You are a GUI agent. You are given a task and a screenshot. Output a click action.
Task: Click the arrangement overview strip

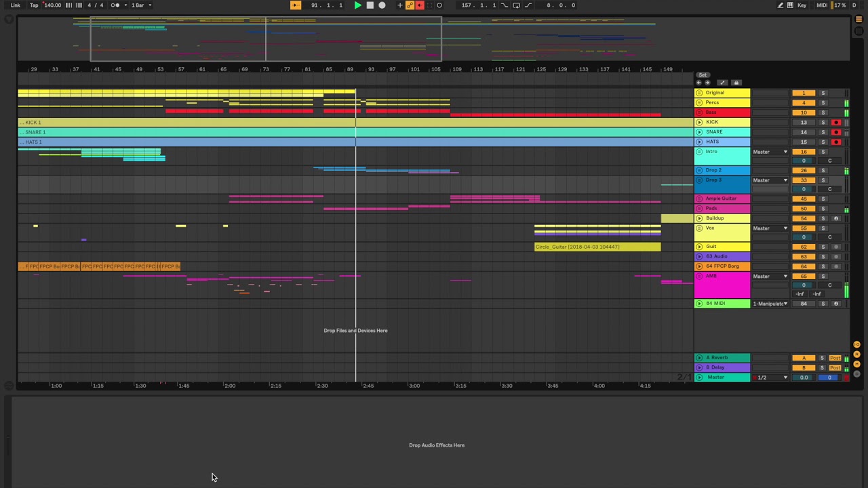click(x=434, y=39)
